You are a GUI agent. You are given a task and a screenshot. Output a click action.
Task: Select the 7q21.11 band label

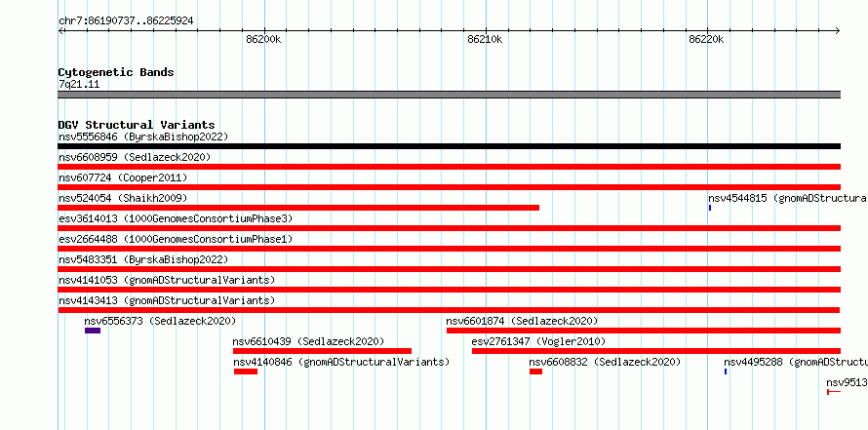click(x=79, y=84)
